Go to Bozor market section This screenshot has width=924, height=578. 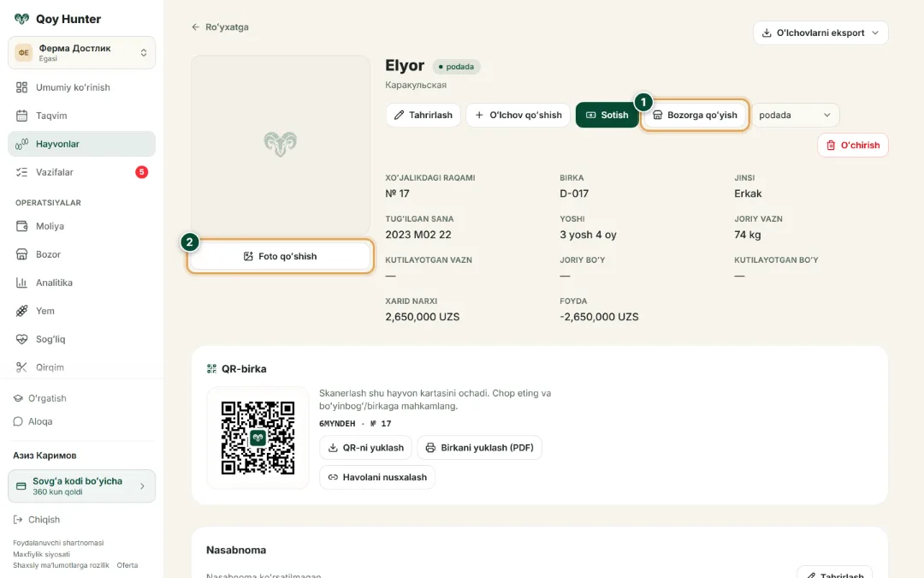point(81,254)
